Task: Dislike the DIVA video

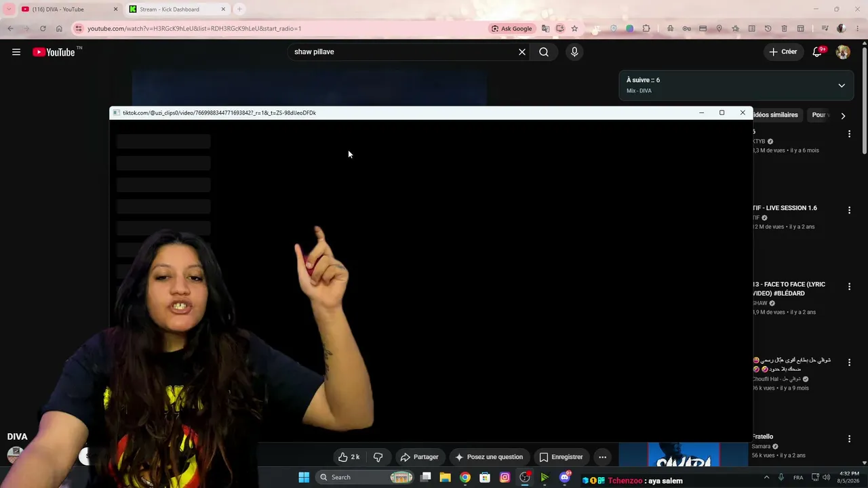Action: pos(378,457)
